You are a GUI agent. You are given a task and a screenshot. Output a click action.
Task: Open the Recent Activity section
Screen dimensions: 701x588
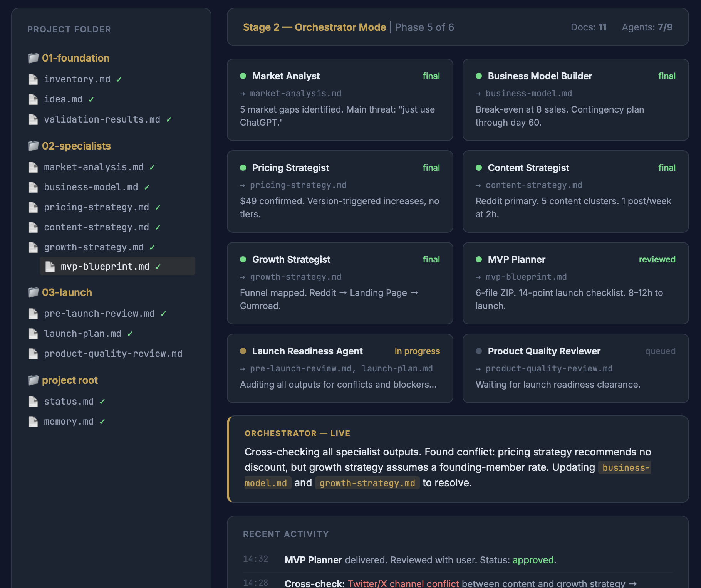(x=286, y=534)
